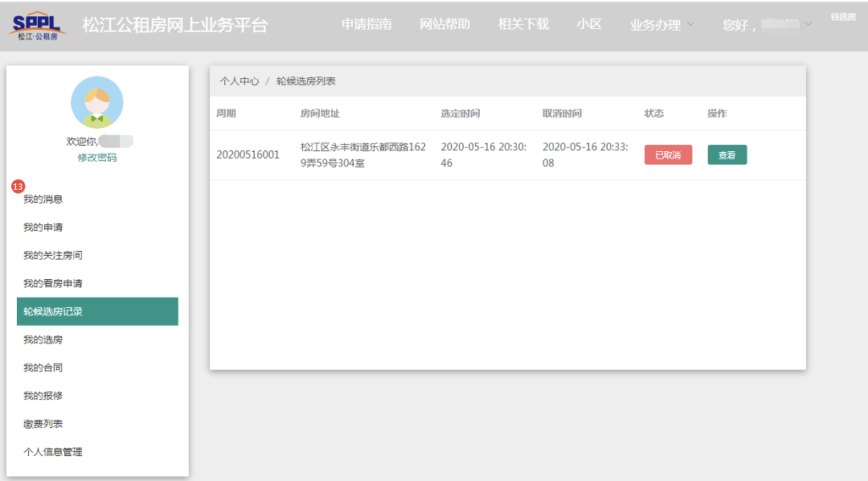Click the red 已取消 status button
This screenshot has height=481, width=868.
[x=668, y=155]
